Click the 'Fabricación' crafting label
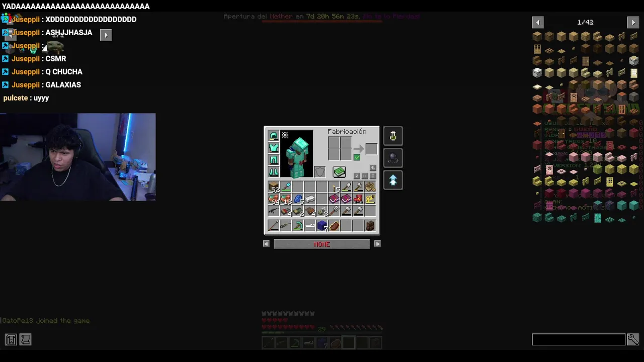644x362 pixels. [347, 131]
